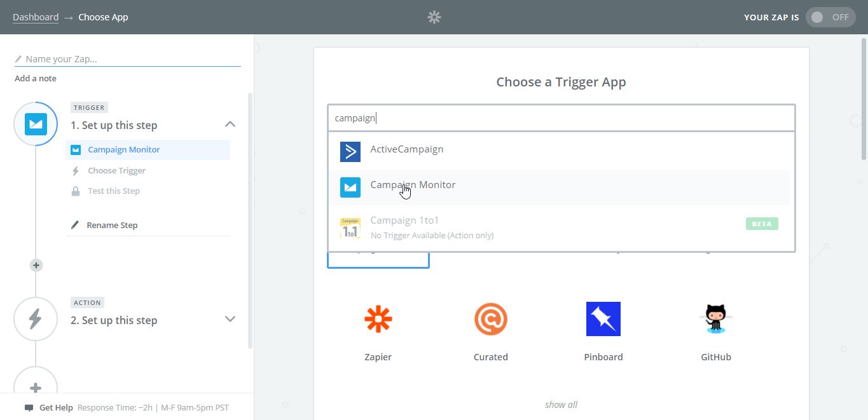Open the Dashboard link
Screen dimensions: 868x420
36,17
